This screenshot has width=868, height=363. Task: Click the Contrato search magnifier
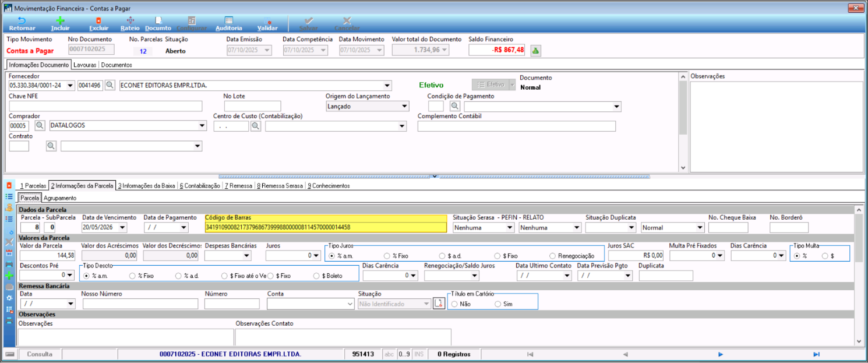pos(51,146)
